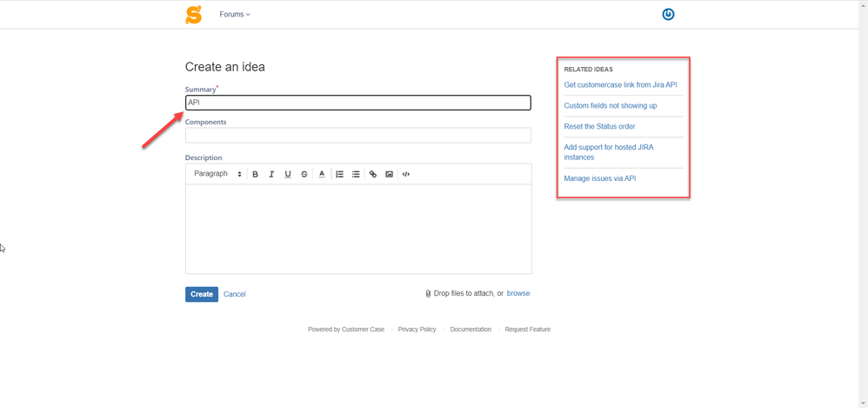Insert a bulleted list
Screen dimensions: 868x408
pyautogui.click(x=356, y=174)
